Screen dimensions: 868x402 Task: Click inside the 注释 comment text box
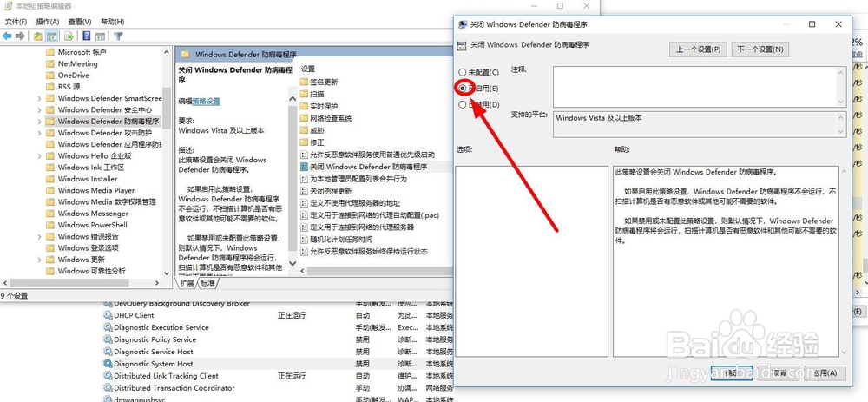point(694,87)
